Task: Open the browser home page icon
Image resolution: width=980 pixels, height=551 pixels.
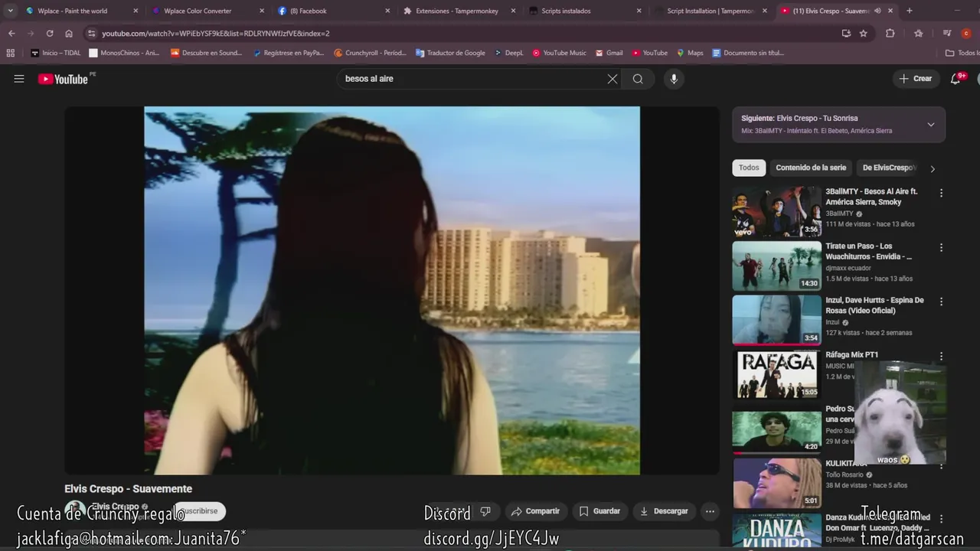Action: [69, 34]
